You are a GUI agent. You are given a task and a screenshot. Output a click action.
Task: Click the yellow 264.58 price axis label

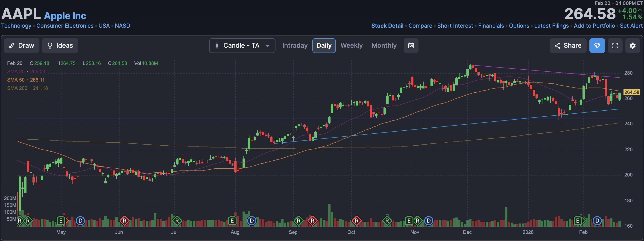coord(632,92)
